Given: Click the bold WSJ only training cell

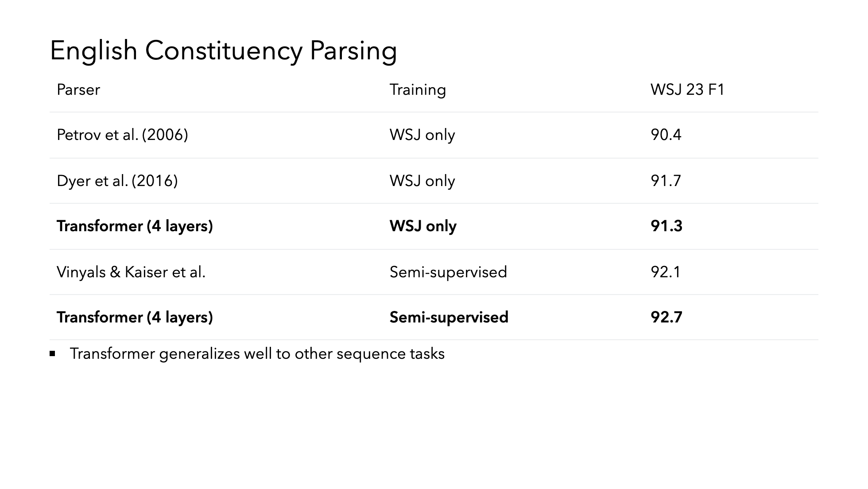Looking at the screenshot, I should (x=423, y=227).
